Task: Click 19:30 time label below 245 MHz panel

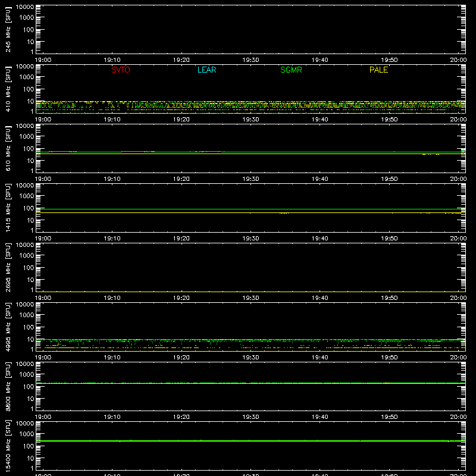Action: [x=250, y=60]
